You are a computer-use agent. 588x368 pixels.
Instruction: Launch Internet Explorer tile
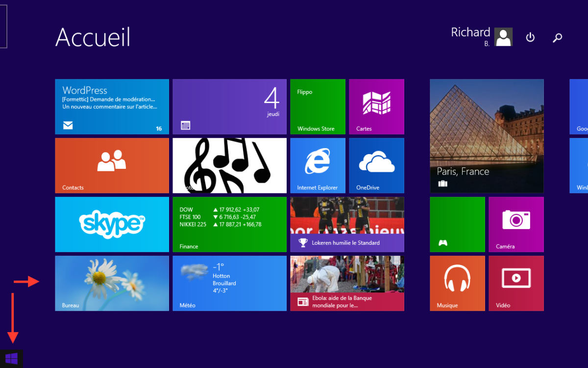[x=318, y=165]
